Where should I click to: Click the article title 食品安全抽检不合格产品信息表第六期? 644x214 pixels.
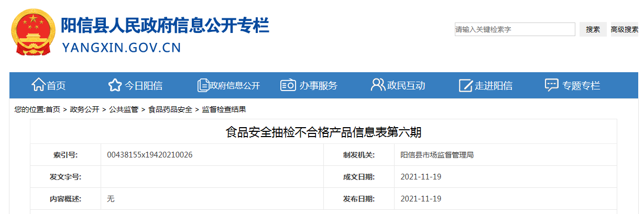pyautogui.click(x=323, y=132)
